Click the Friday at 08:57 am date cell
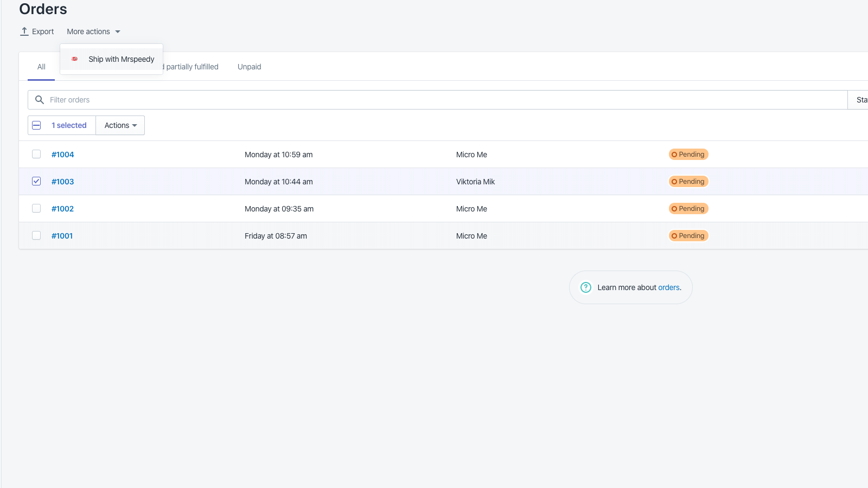The width and height of the screenshot is (868, 488). coord(276,236)
